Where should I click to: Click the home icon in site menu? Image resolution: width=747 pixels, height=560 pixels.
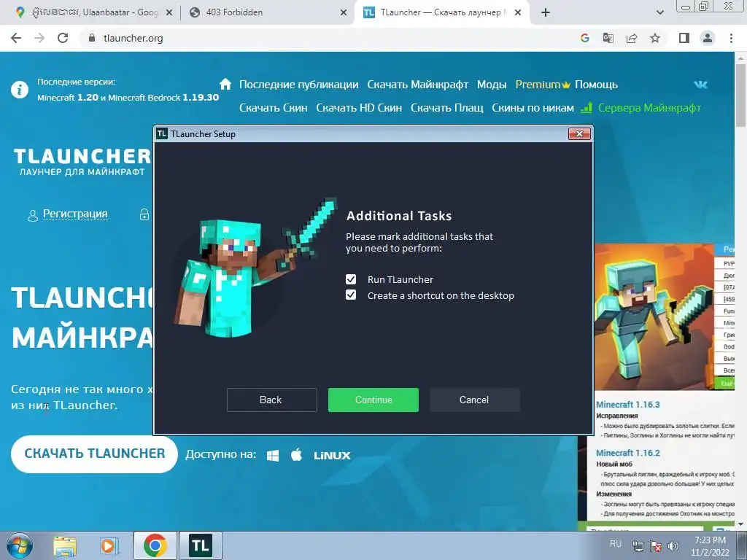(225, 85)
